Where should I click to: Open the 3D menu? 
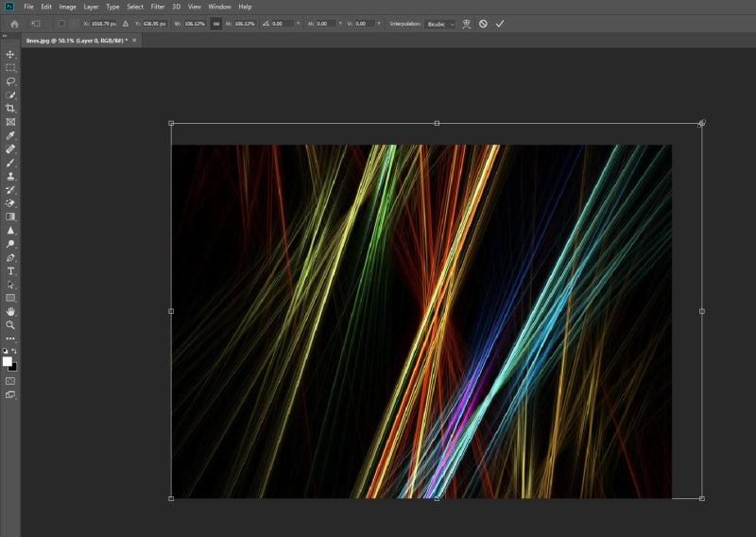tap(177, 7)
